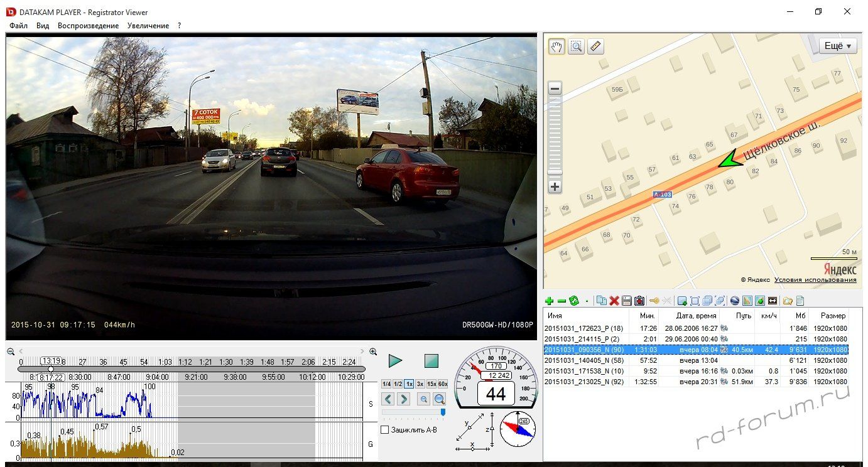Click the green plus add file icon
Image resolution: width=868 pixels, height=467 pixels.
pos(550,301)
